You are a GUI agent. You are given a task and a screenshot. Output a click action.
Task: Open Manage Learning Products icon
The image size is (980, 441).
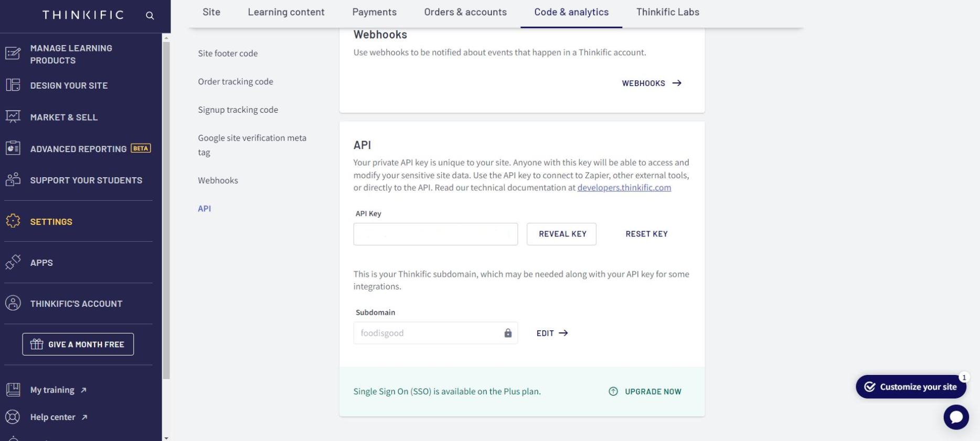click(13, 53)
